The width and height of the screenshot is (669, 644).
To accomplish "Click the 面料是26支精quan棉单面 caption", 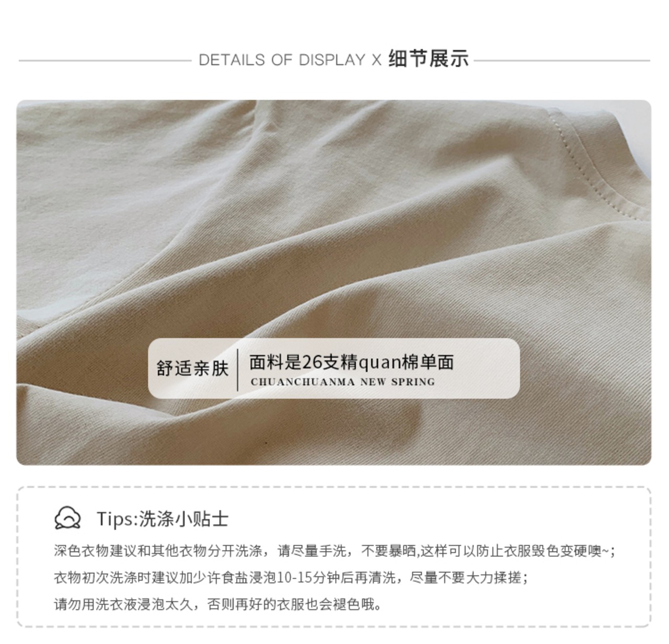I will 351,362.
